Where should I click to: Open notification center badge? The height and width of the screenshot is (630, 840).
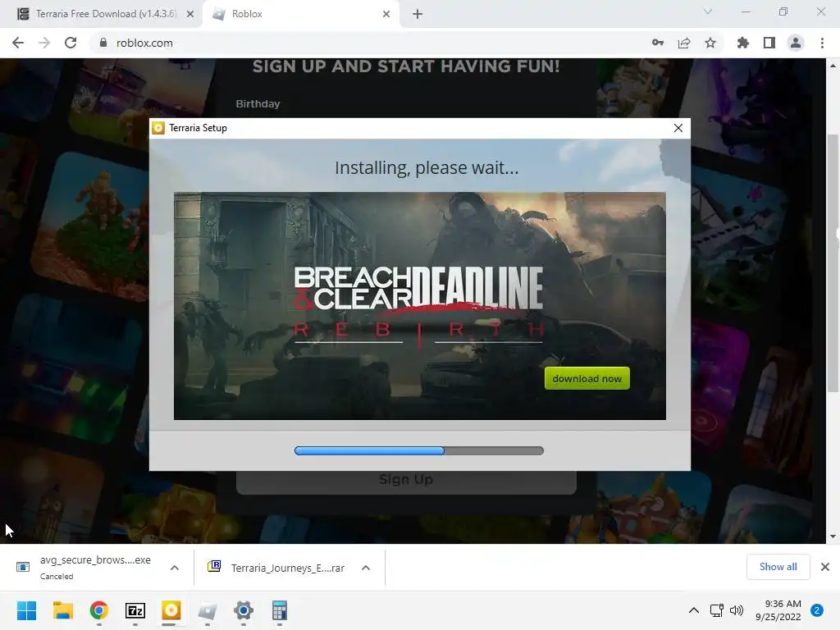click(817, 610)
